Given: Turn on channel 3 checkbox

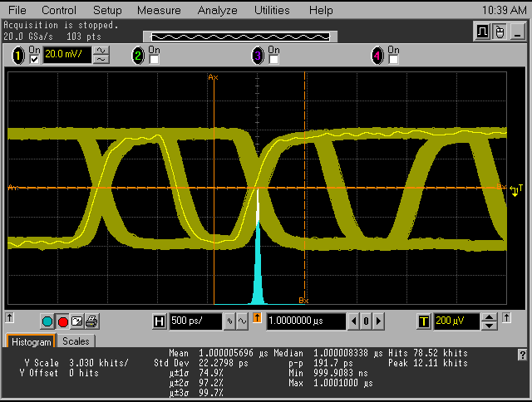Looking at the screenshot, I should (273, 60).
